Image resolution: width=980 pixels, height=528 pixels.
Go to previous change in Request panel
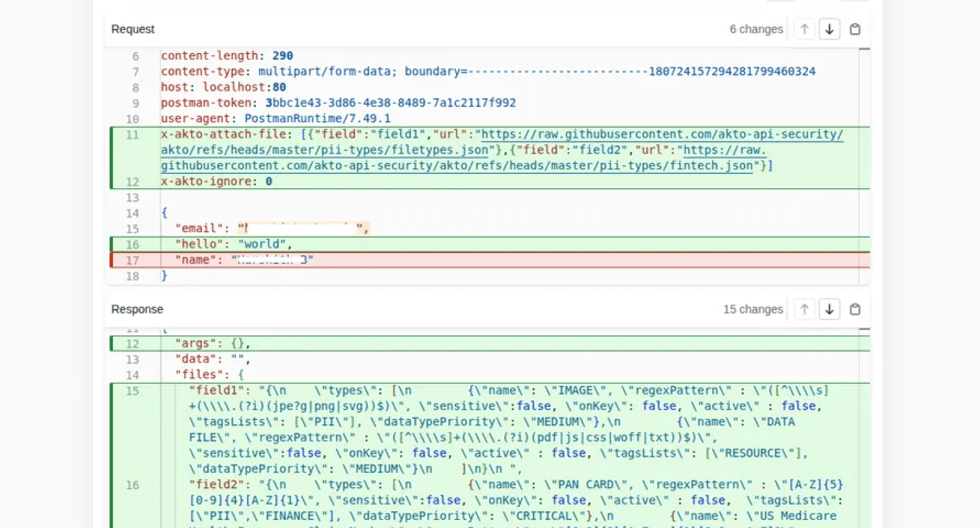(x=804, y=29)
